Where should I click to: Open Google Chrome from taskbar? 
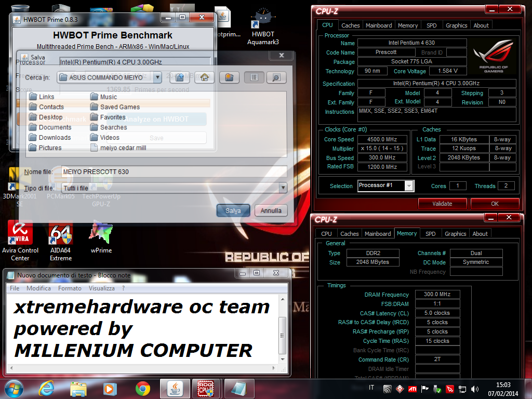click(143, 389)
